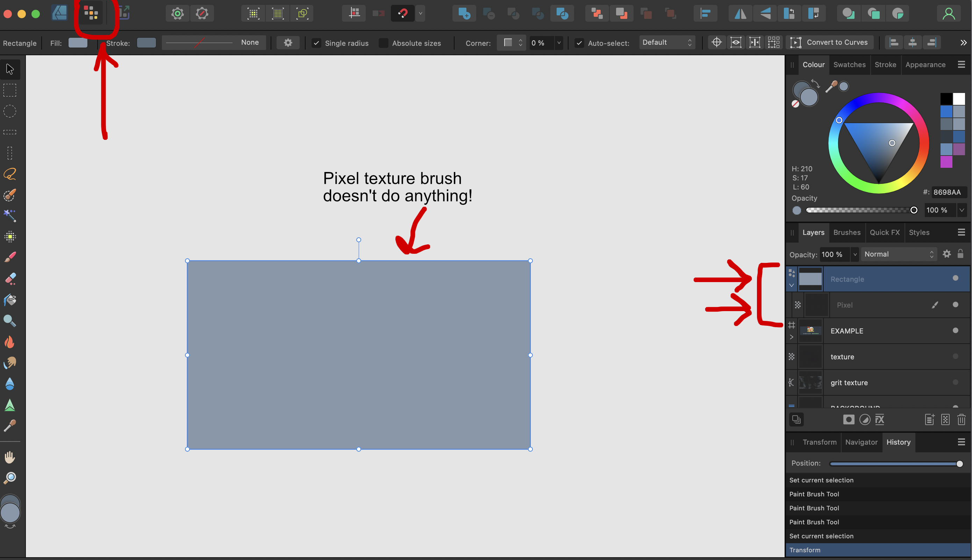The image size is (972, 560).
Task: Hide the Rectangle layer
Action: click(x=955, y=278)
